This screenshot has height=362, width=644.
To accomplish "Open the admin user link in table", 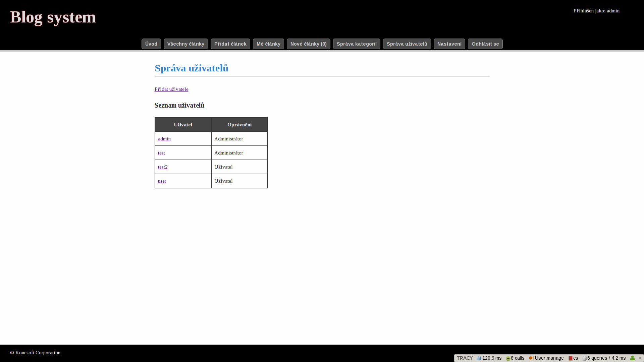I will (164, 139).
